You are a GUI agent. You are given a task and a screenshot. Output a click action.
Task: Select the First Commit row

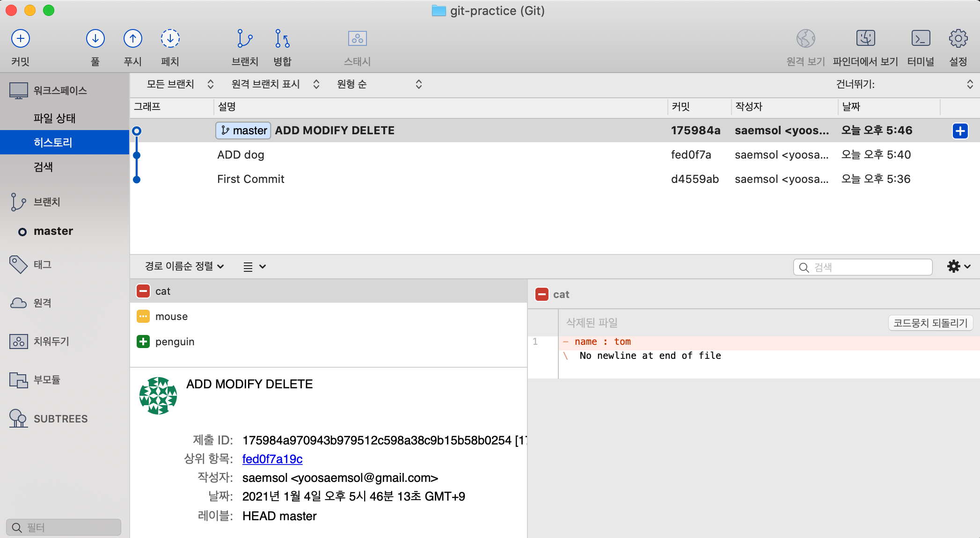[555, 179]
